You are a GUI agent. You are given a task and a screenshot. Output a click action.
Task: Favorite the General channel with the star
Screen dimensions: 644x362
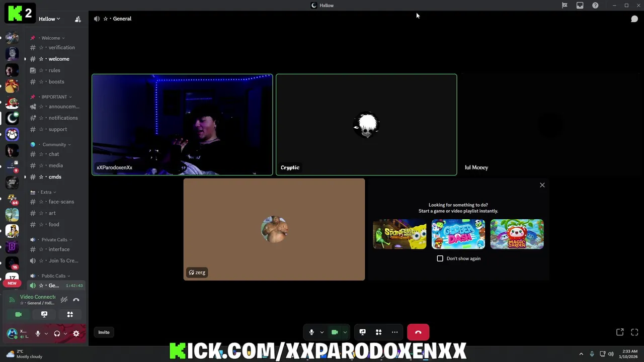106,19
